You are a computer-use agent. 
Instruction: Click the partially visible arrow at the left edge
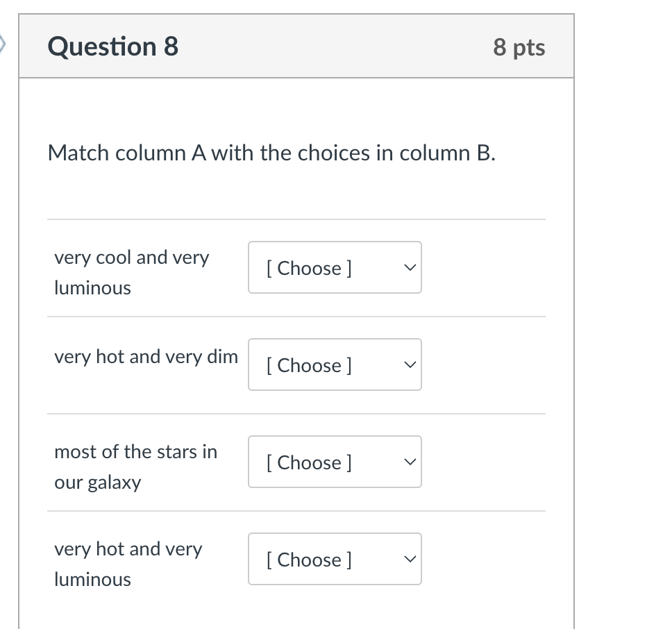[3, 44]
